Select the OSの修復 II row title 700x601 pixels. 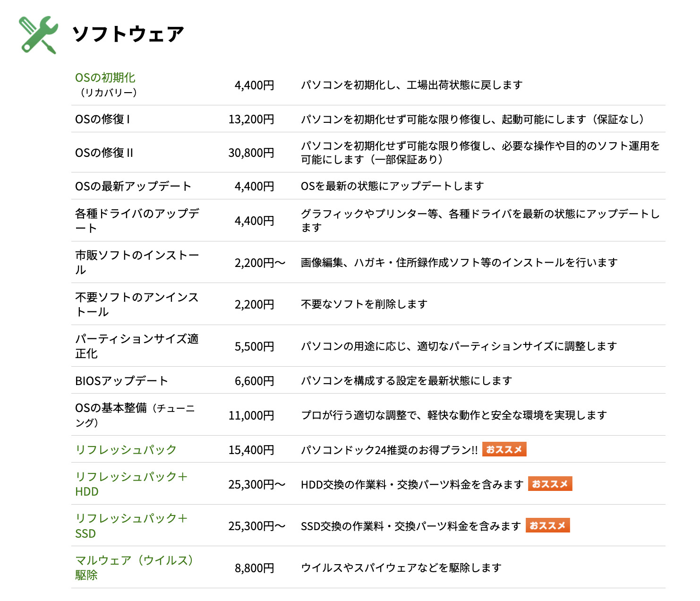coord(104,153)
